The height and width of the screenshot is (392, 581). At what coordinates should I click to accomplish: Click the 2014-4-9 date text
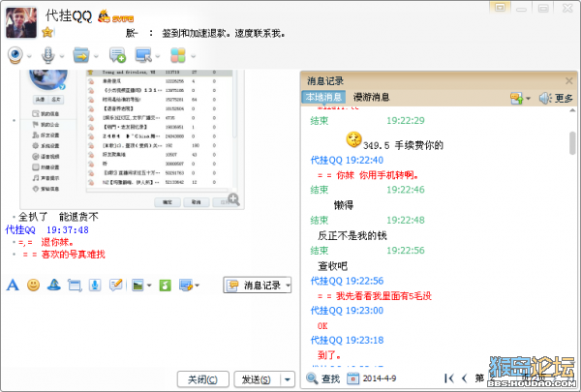(380, 378)
